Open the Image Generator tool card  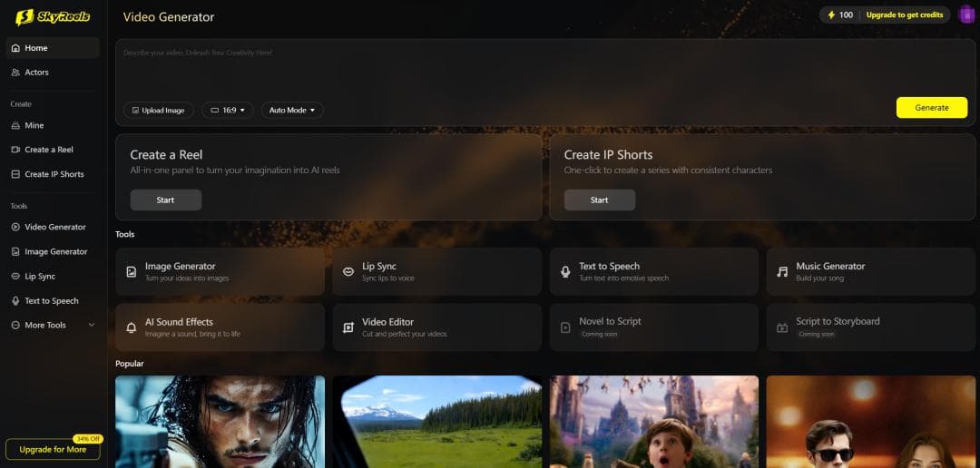point(220,272)
